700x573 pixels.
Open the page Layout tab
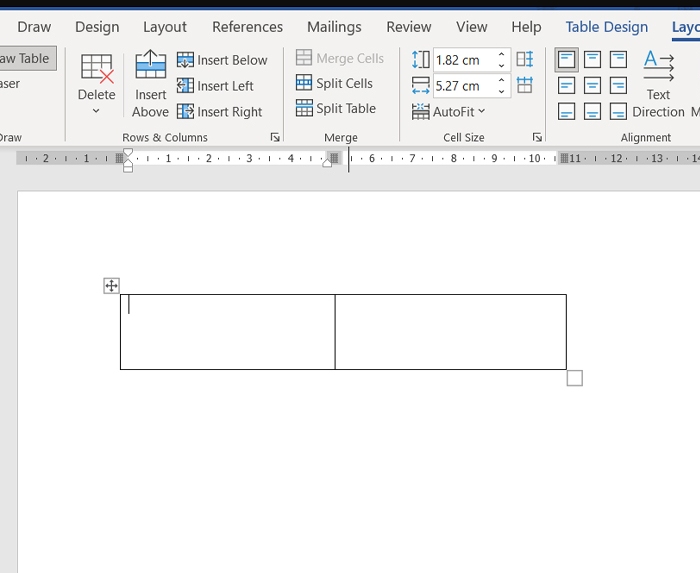click(165, 27)
